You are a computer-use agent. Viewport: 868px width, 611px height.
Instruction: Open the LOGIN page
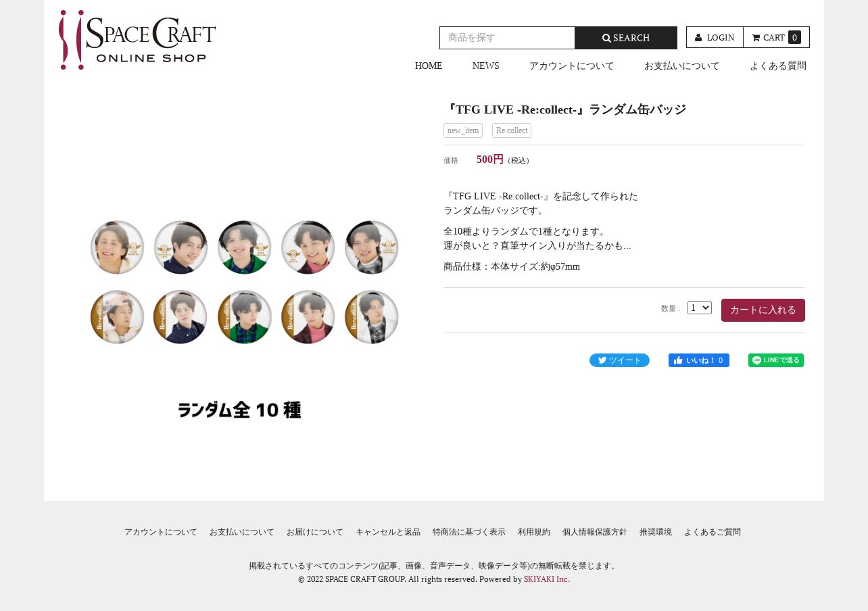[x=715, y=37]
